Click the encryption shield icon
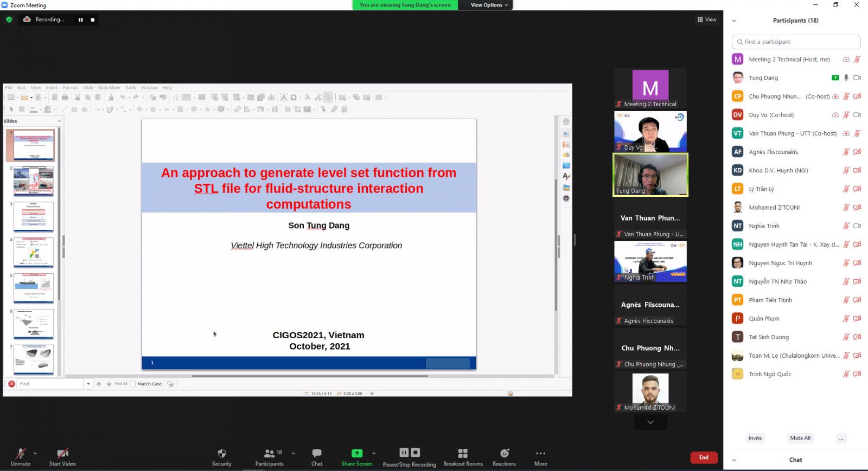The height and width of the screenshot is (471, 868). coord(9,20)
